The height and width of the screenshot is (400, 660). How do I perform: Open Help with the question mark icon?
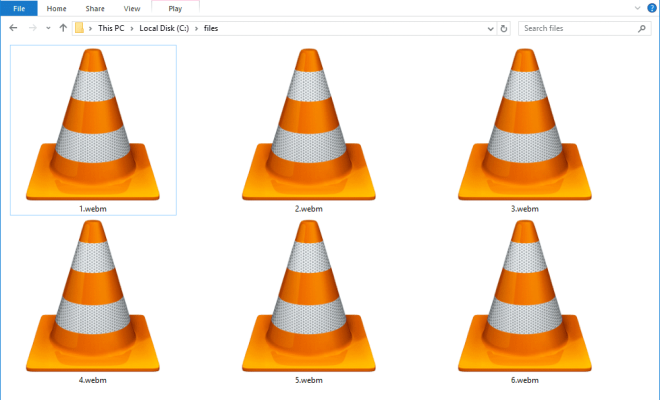pos(652,8)
